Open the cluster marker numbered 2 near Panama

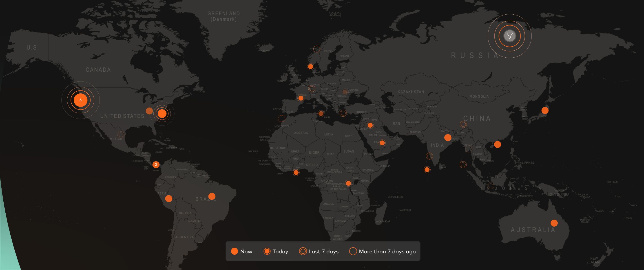[x=156, y=164]
